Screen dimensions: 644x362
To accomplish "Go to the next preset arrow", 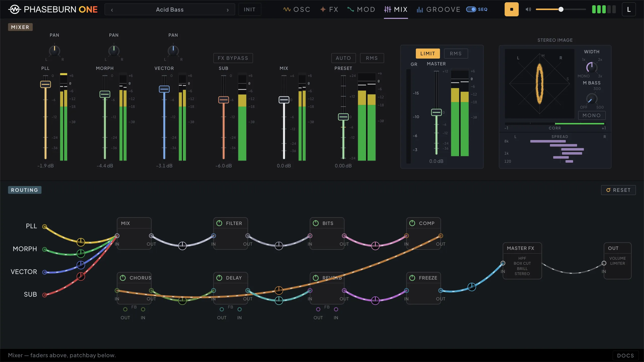I will click(228, 10).
